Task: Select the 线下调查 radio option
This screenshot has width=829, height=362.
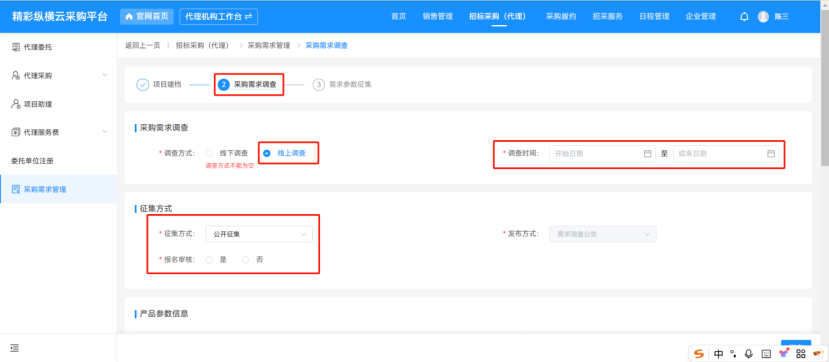Action: coord(209,153)
